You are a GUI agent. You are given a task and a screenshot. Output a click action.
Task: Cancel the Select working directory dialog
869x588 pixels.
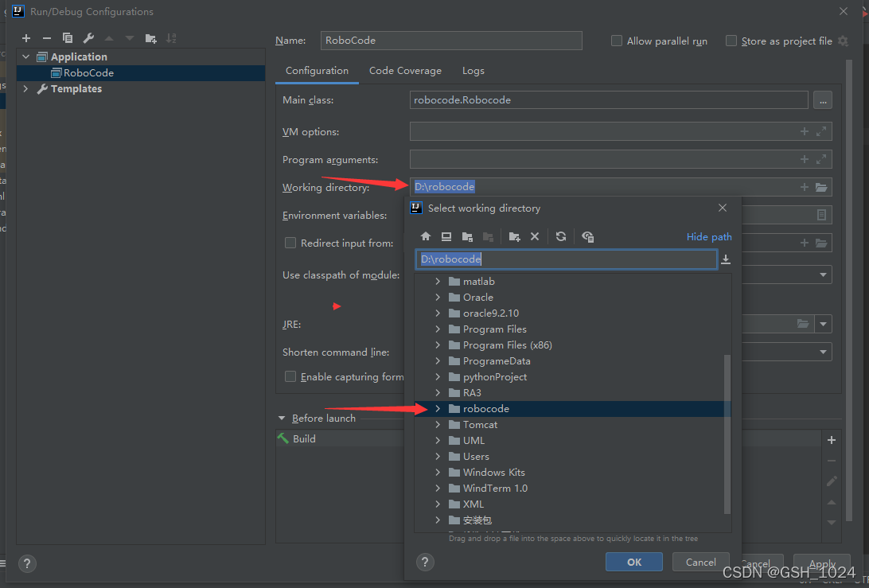point(700,562)
